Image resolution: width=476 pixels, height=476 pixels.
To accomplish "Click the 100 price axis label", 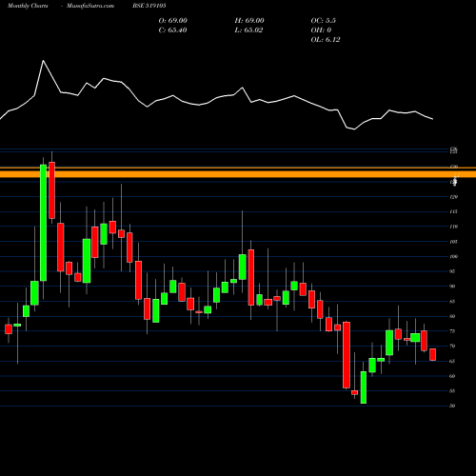I will pyautogui.click(x=454, y=256).
